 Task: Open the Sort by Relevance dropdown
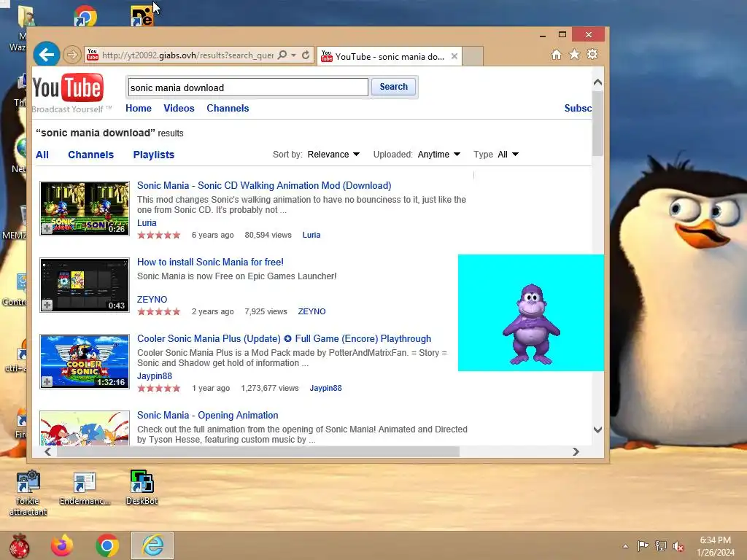click(x=333, y=155)
